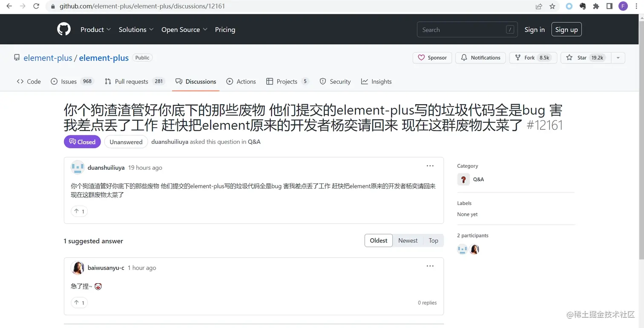Viewport: 644px width, 328px height.
Task: View the Security tab
Action: click(x=335, y=82)
